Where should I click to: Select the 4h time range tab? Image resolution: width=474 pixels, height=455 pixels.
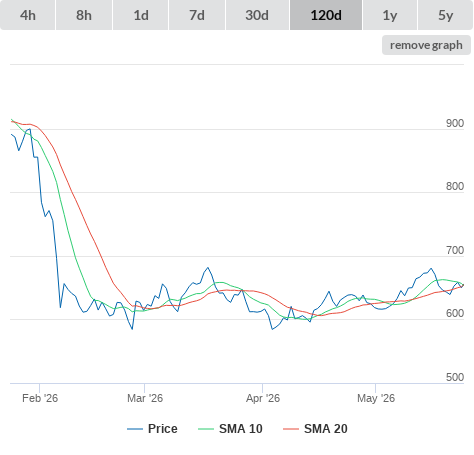(x=28, y=15)
